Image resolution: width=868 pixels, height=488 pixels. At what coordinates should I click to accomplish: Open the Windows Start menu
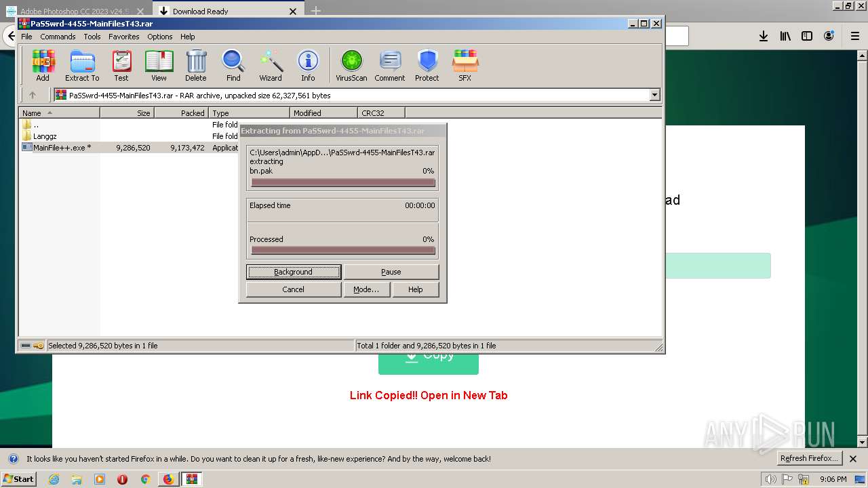18,479
